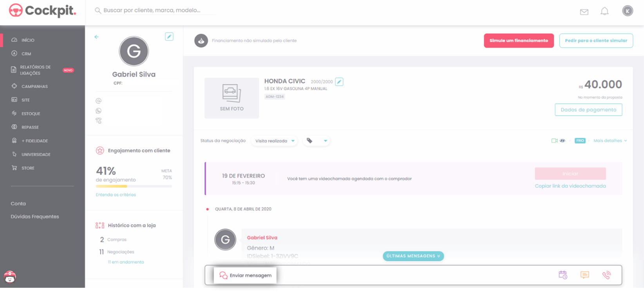Click the store history icon

click(x=100, y=225)
